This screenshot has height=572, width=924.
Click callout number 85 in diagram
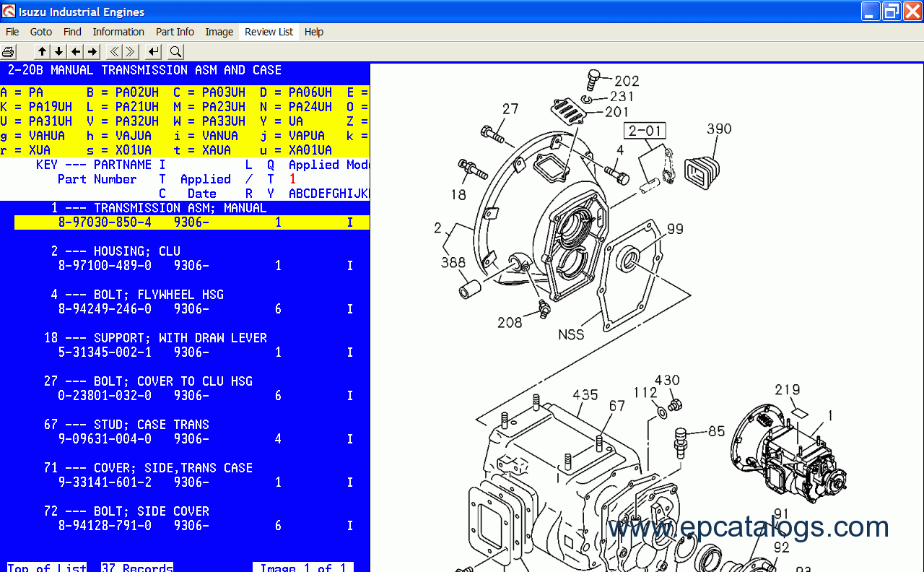tap(716, 431)
